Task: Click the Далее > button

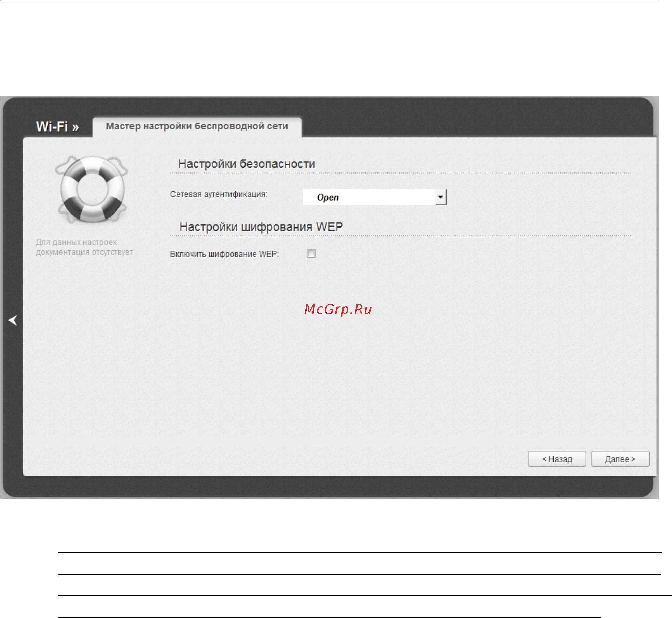Action: pos(620,459)
